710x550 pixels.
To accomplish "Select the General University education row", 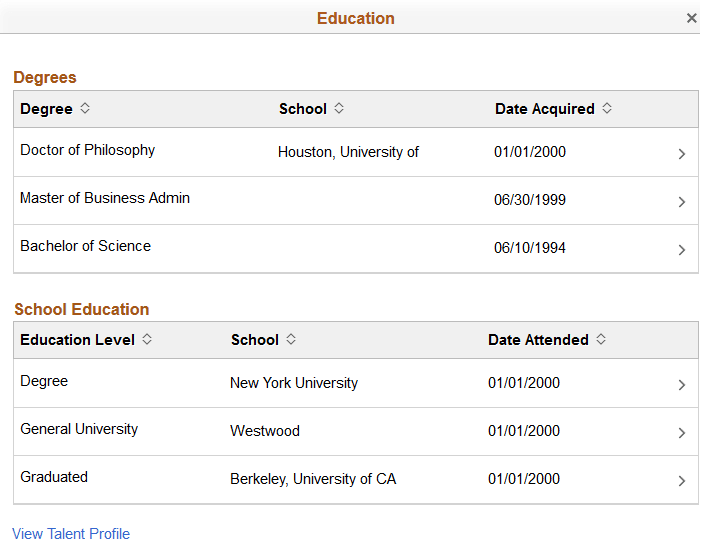I will [79, 429].
